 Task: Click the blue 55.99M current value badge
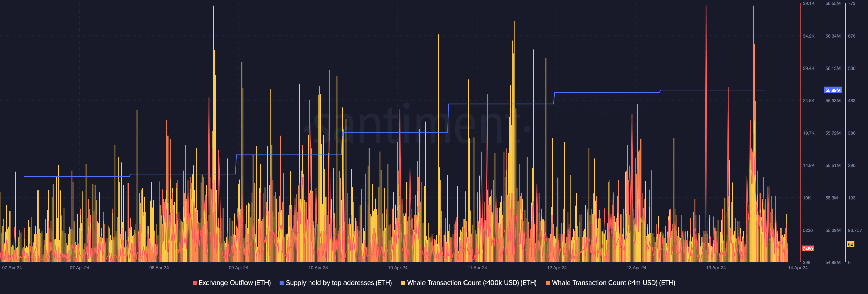[833, 90]
